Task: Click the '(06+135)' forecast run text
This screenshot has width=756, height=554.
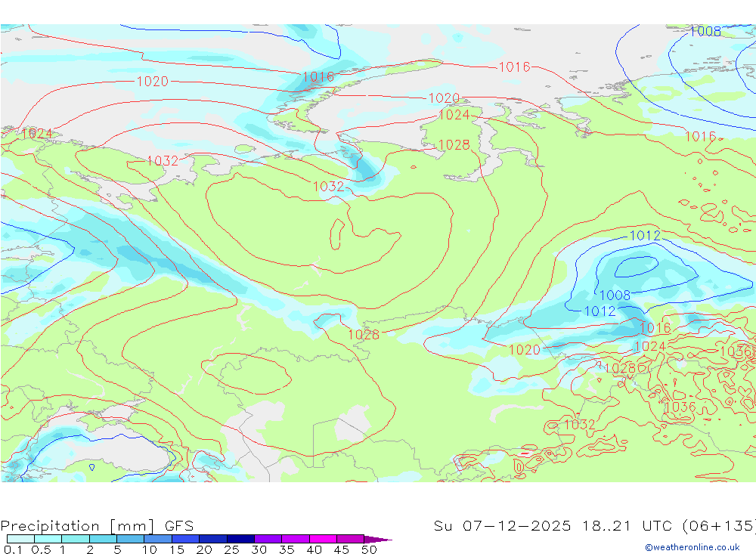Action: [719, 525]
